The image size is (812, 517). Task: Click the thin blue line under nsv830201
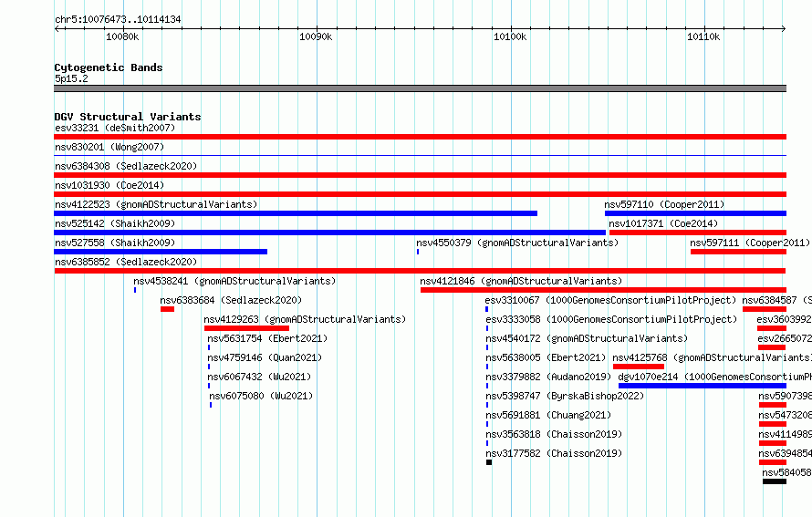click(420, 155)
